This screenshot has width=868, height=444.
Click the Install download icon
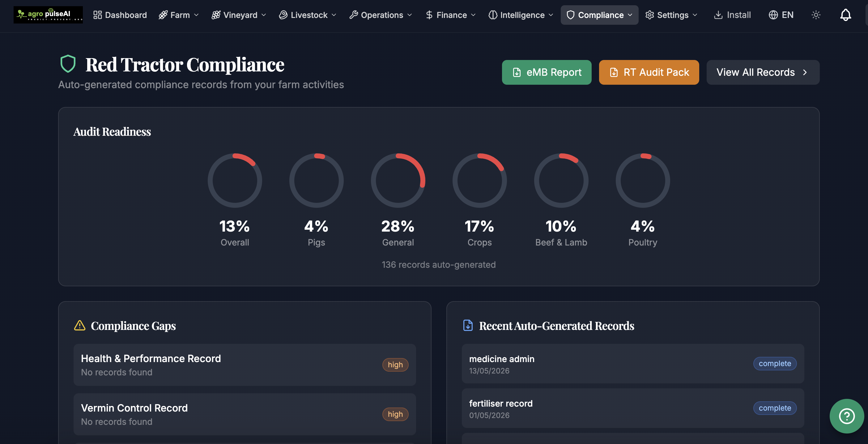718,15
